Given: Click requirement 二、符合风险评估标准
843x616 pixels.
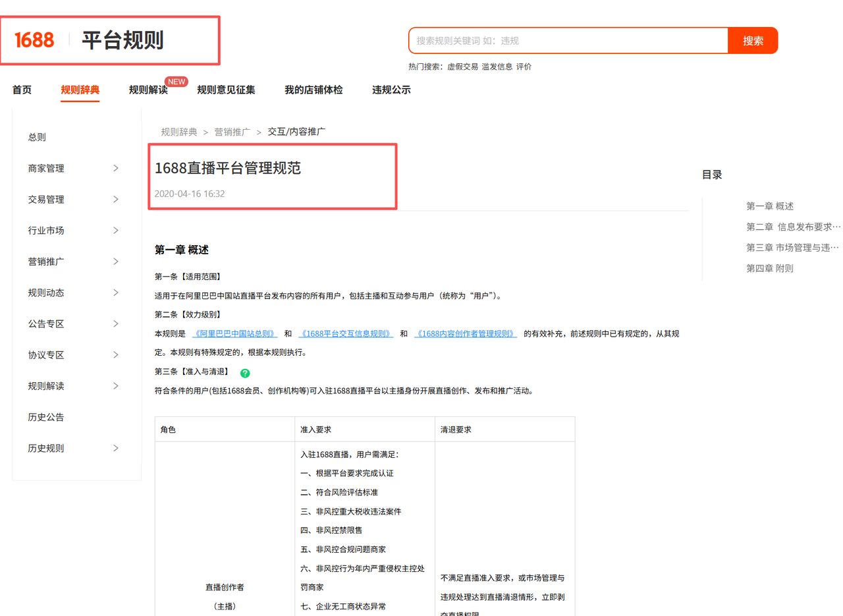Looking at the screenshot, I should point(339,492).
